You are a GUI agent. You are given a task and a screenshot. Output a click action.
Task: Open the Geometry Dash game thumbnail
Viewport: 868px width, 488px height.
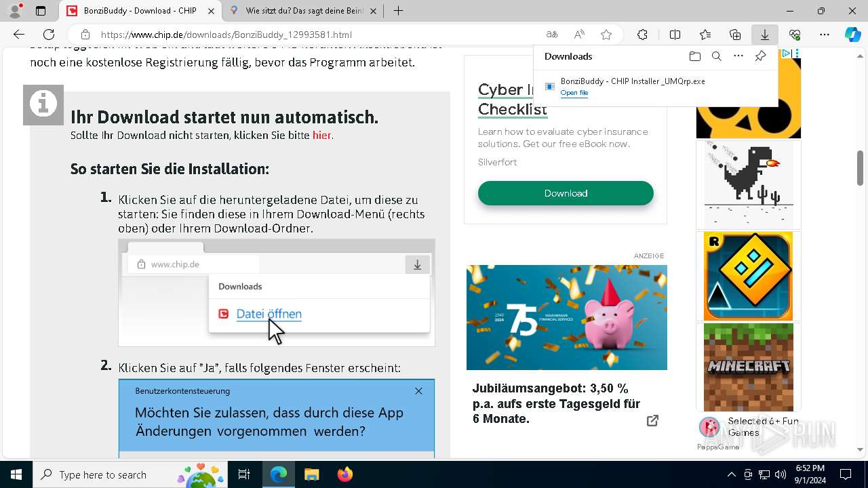(x=749, y=276)
